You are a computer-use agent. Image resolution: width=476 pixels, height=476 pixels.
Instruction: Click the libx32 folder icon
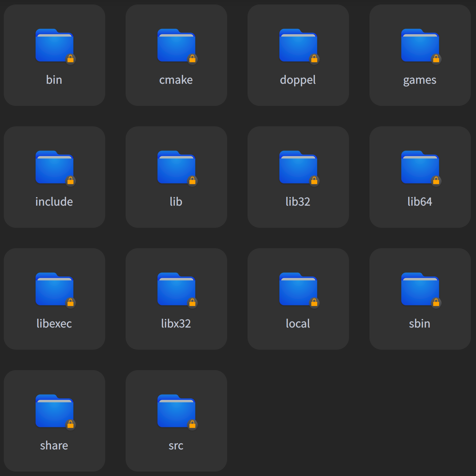click(176, 289)
